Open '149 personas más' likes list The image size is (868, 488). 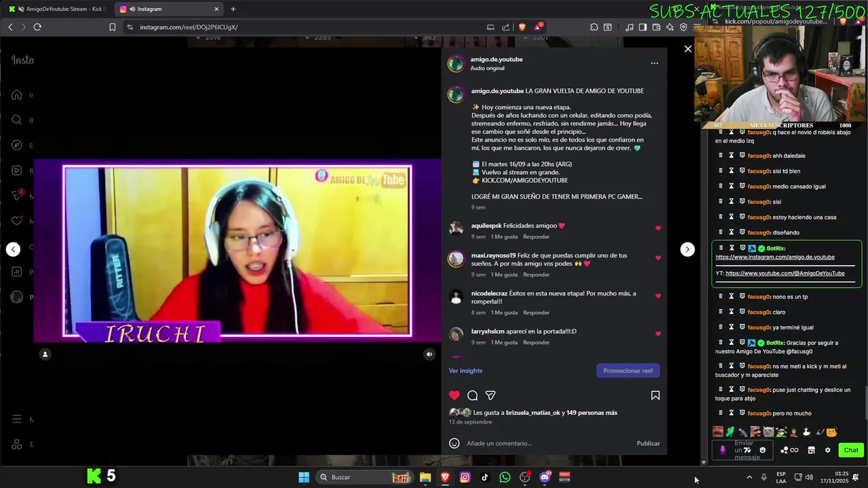coord(592,413)
